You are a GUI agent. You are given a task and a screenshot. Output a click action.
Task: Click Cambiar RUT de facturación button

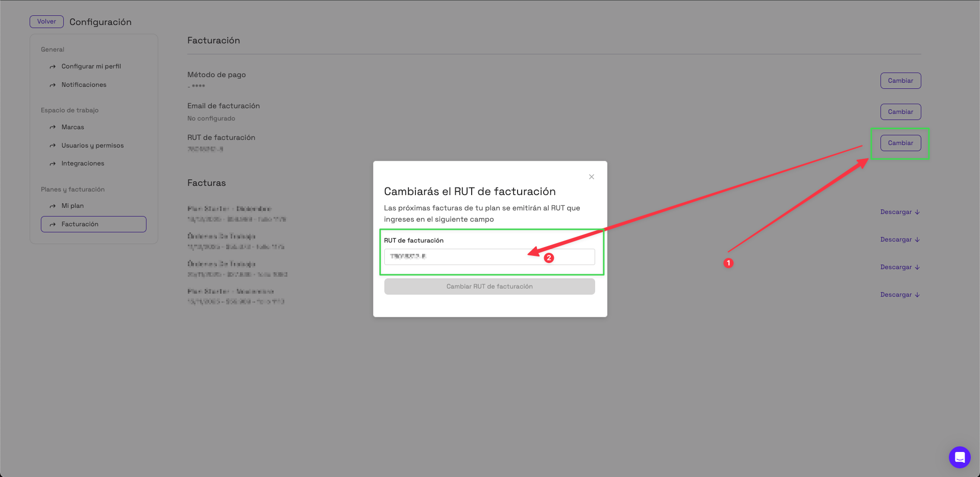tap(489, 287)
